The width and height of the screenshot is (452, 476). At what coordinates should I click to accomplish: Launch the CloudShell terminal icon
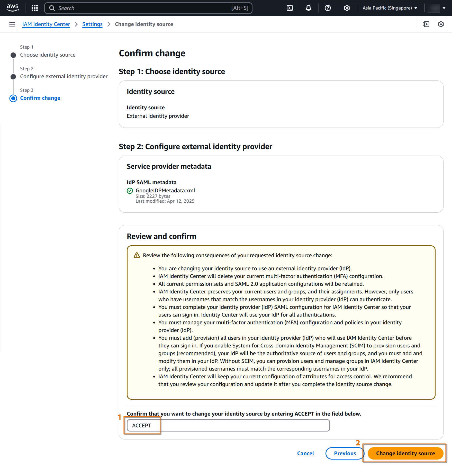pyautogui.click(x=290, y=8)
